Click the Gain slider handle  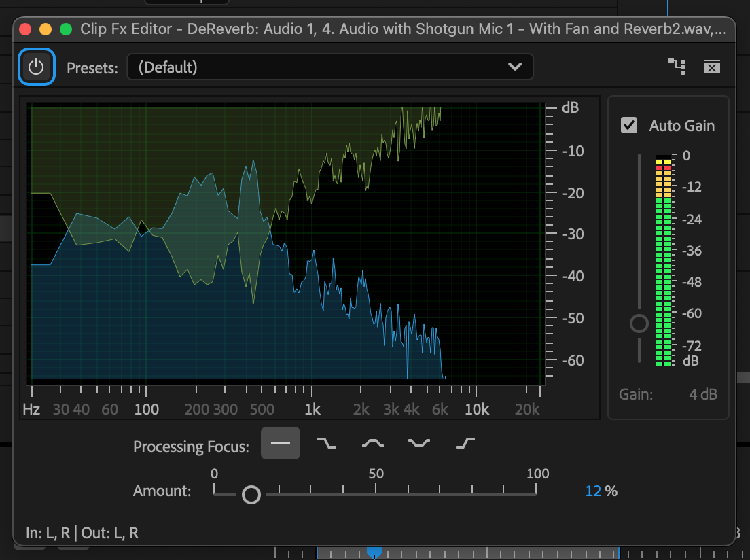(x=639, y=323)
